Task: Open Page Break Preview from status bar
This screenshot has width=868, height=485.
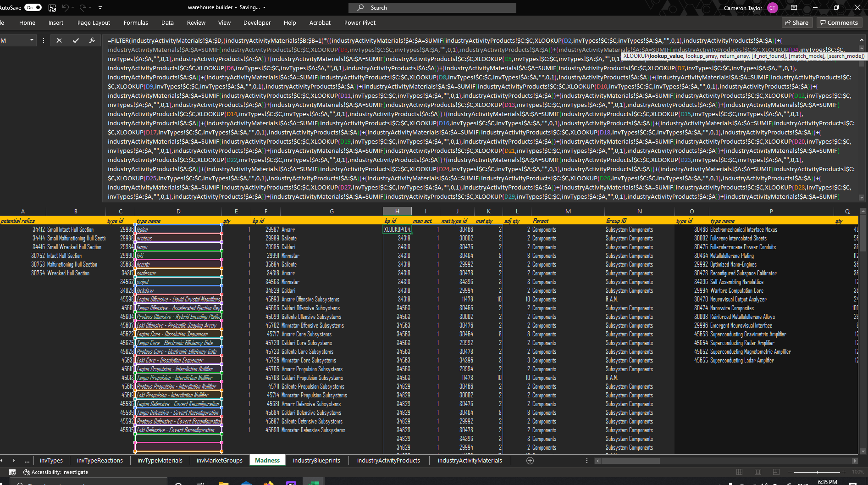Action: (x=776, y=472)
